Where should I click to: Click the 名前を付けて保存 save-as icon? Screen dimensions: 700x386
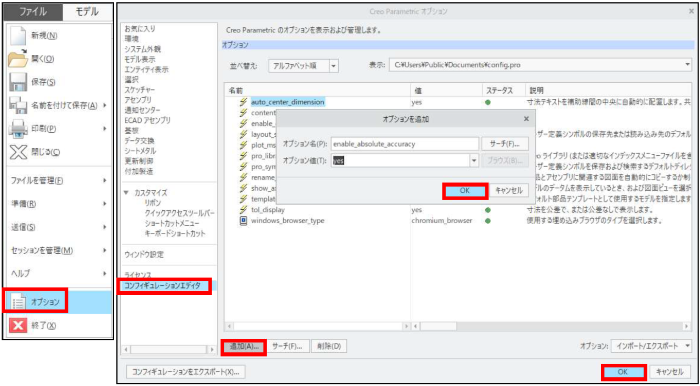pyautogui.click(x=18, y=105)
